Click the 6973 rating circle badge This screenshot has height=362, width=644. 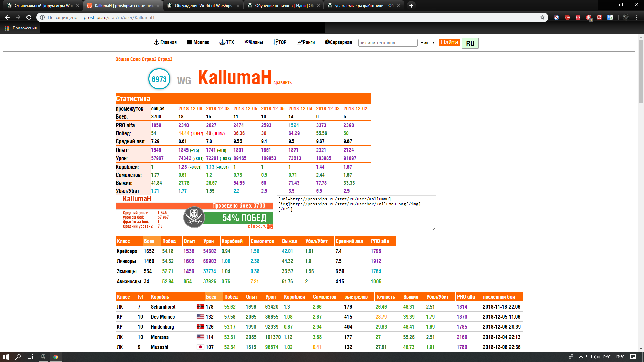[159, 79]
